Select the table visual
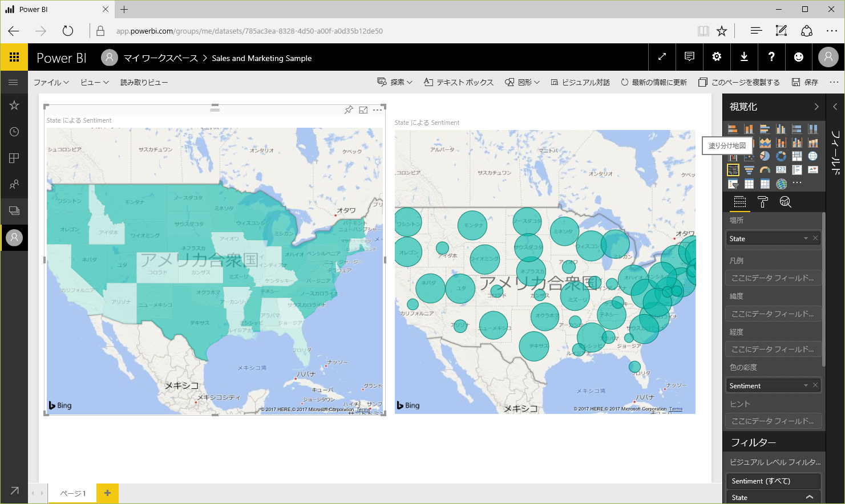The image size is (845, 504). (749, 184)
